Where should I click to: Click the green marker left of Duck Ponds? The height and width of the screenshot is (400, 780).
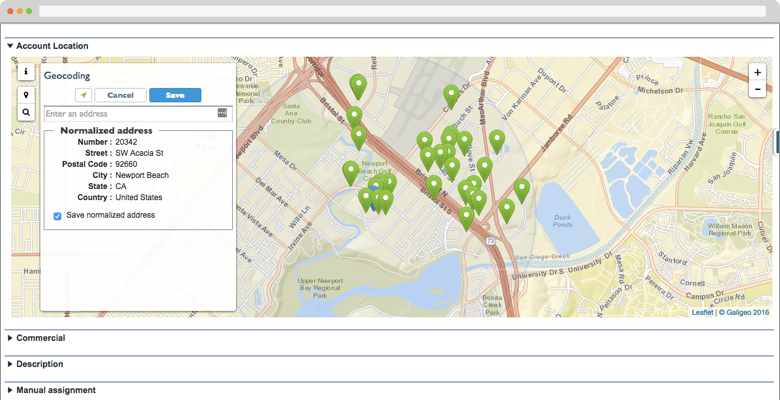click(521, 188)
